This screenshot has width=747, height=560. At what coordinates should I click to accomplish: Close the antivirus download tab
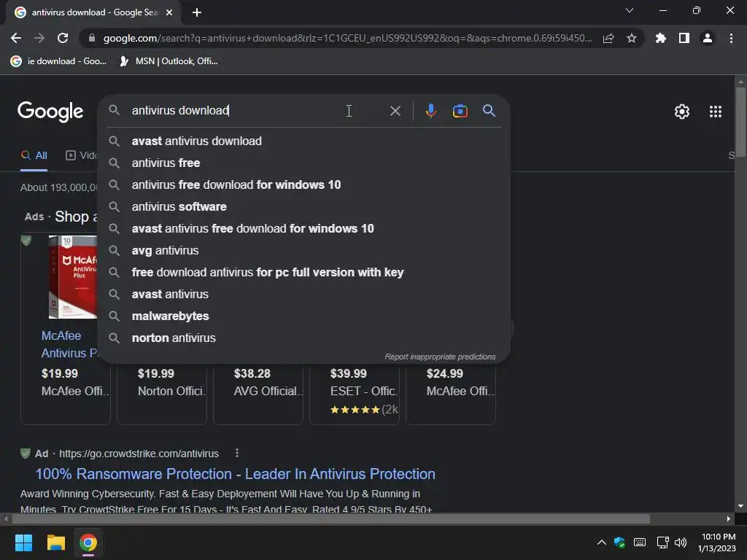(x=169, y=12)
